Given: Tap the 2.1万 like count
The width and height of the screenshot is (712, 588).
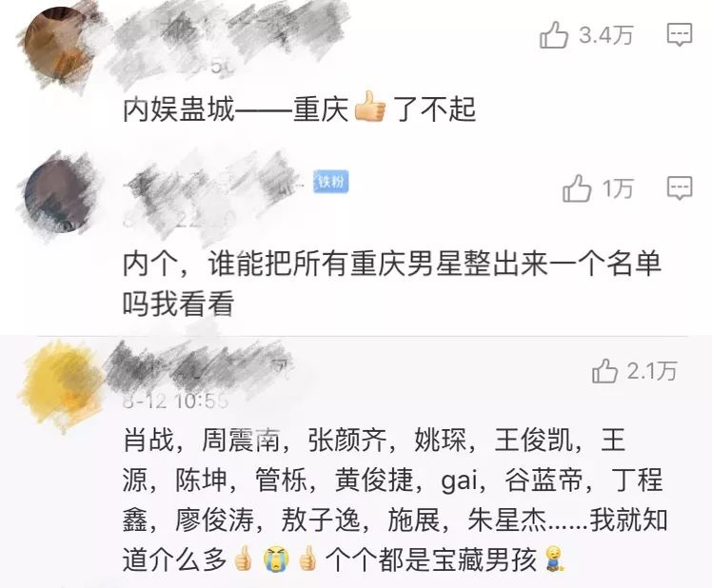Looking at the screenshot, I should 652,371.
